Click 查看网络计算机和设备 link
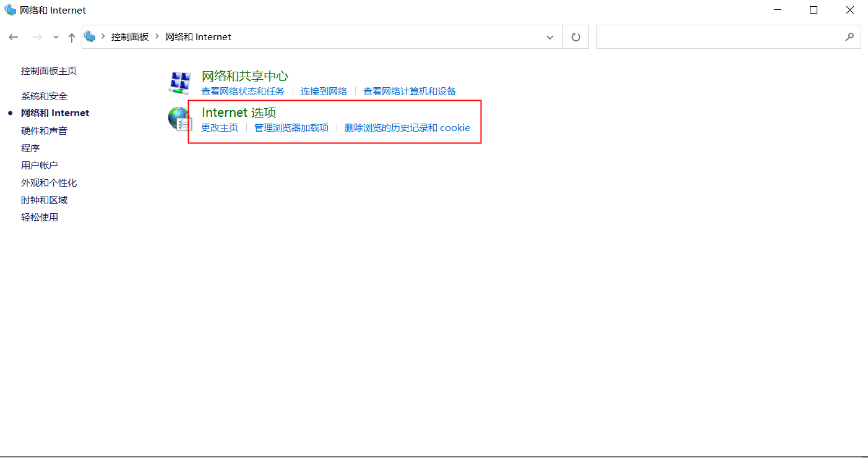 coord(410,91)
